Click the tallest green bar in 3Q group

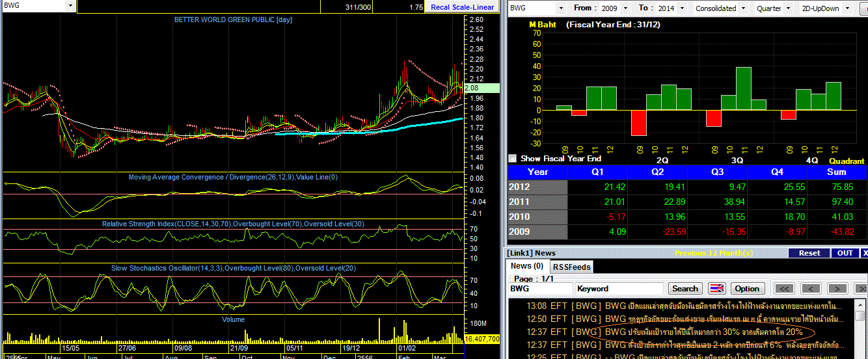(744, 88)
